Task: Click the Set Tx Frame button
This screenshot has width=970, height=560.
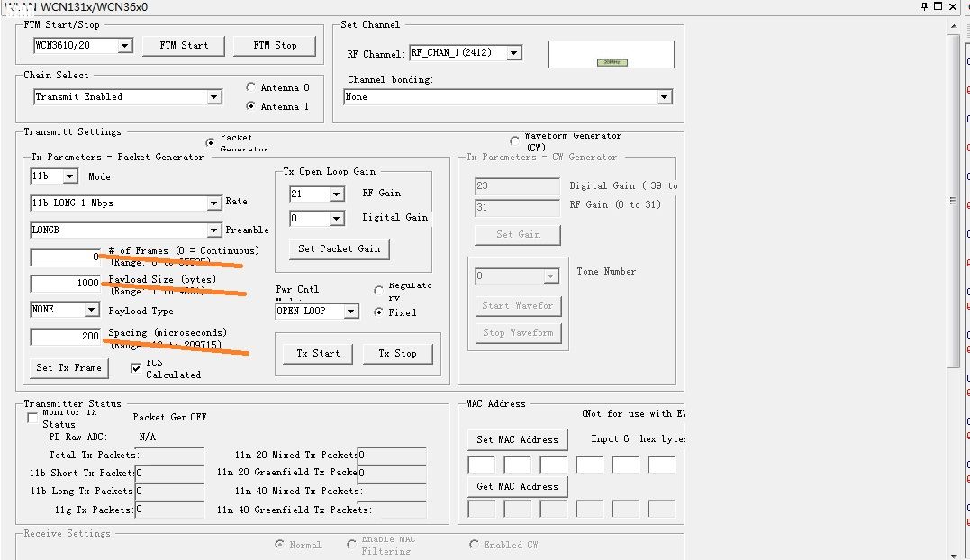Action: 68,367
